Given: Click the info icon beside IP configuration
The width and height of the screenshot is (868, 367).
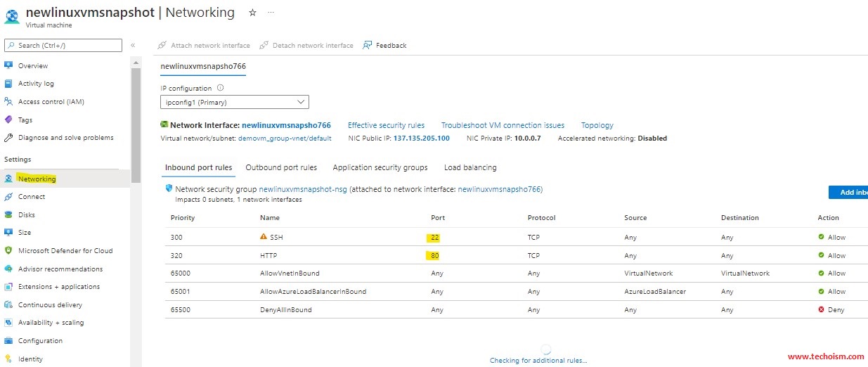Looking at the screenshot, I should pyautogui.click(x=220, y=88).
